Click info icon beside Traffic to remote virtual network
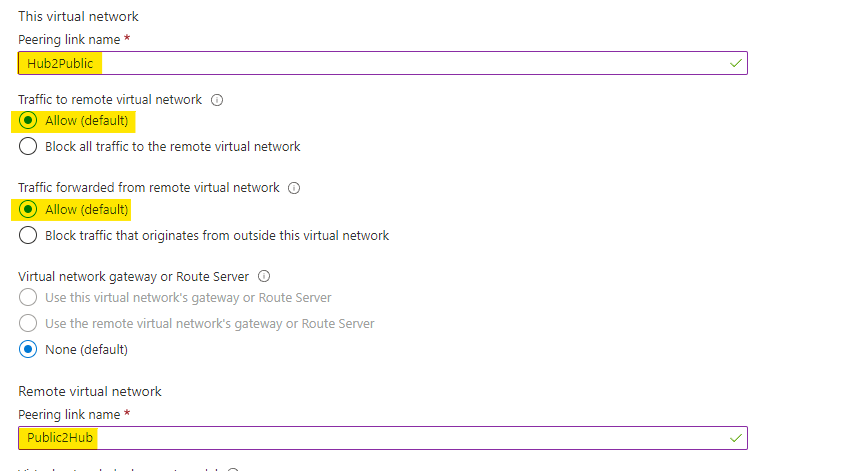The image size is (856, 471). point(217,100)
